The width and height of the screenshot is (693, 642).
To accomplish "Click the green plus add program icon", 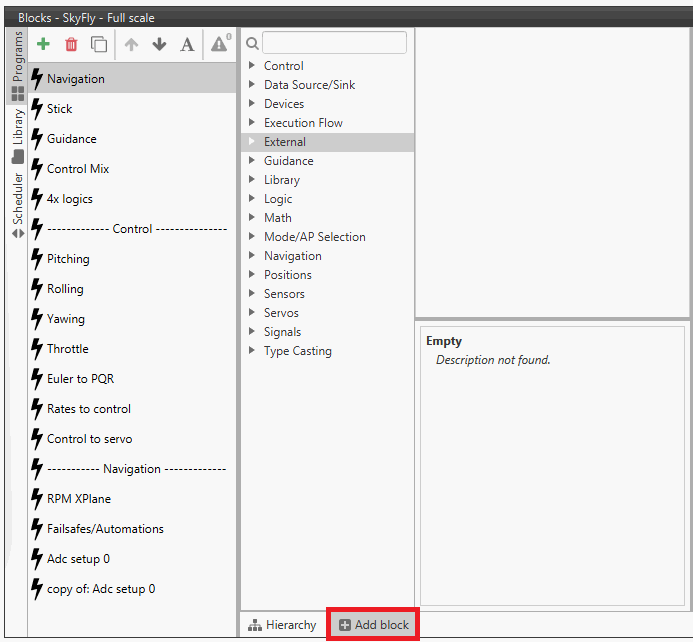I will pyautogui.click(x=43, y=44).
